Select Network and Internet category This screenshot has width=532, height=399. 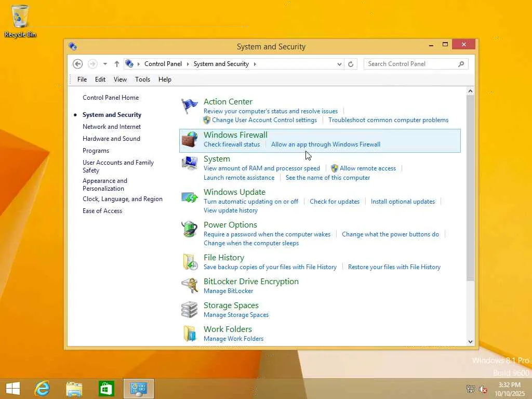point(112,127)
